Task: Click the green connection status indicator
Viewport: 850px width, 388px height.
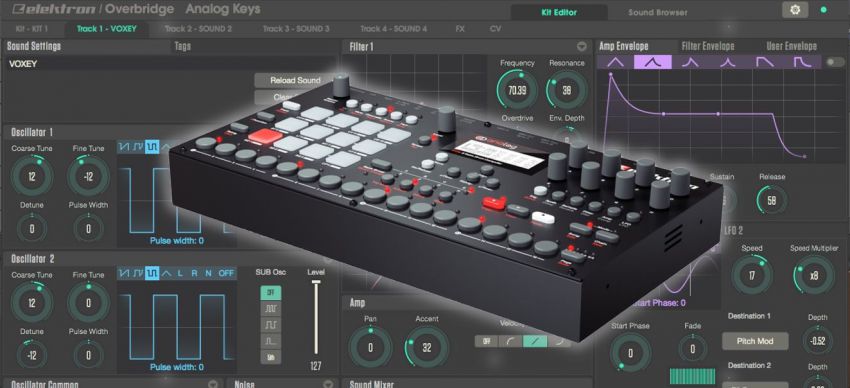Action: click(x=824, y=10)
